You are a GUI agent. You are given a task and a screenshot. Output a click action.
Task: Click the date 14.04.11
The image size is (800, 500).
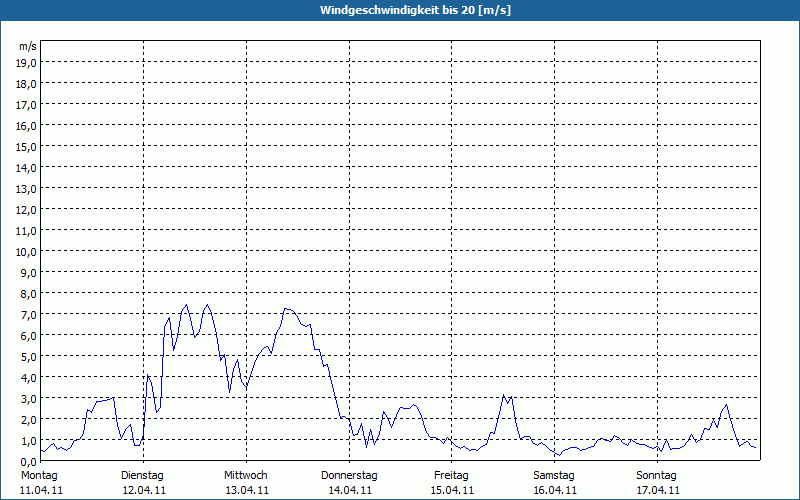pyautogui.click(x=349, y=491)
